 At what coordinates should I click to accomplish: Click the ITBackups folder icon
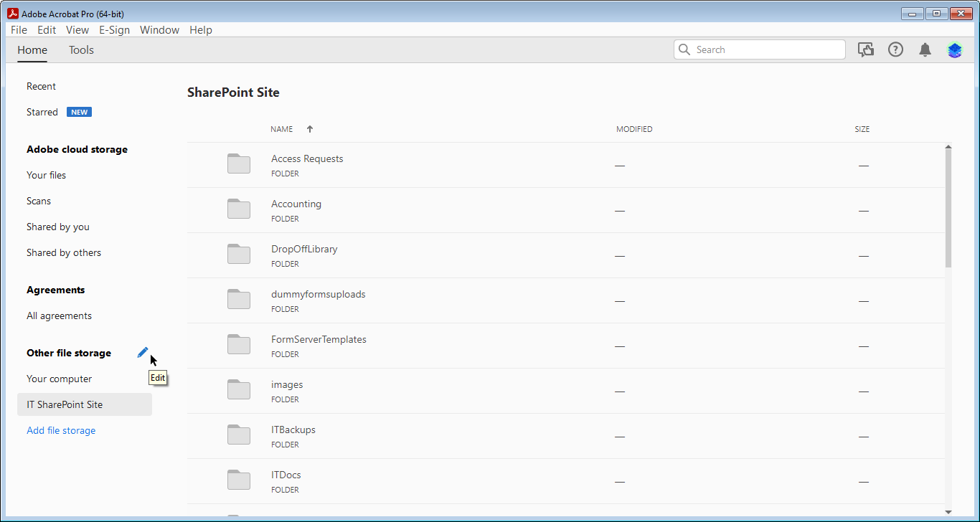pos(239,435)
